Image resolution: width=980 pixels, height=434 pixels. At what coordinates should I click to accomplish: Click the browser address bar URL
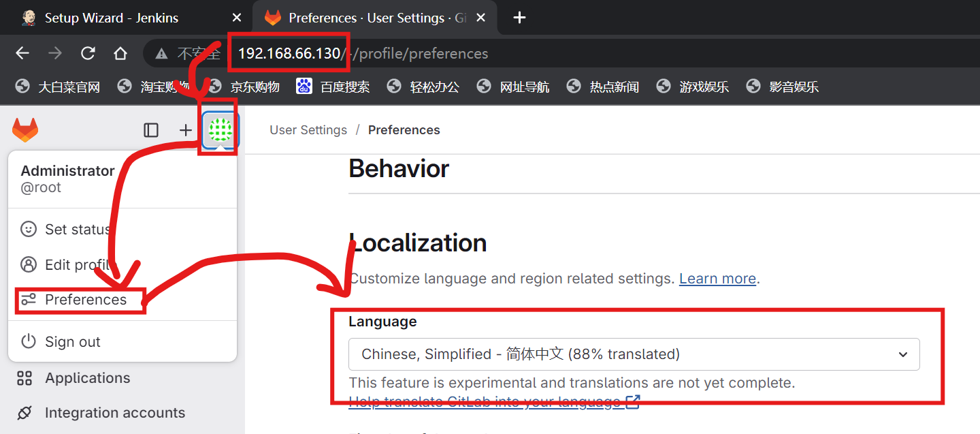[363, 53]
